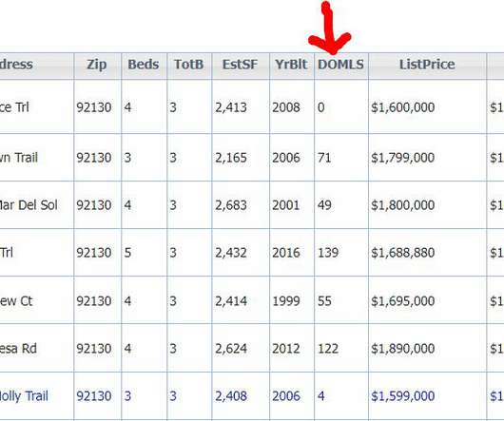Click the YrBlt column header
This screenshot has height=421, width=504.
[291, 65]
